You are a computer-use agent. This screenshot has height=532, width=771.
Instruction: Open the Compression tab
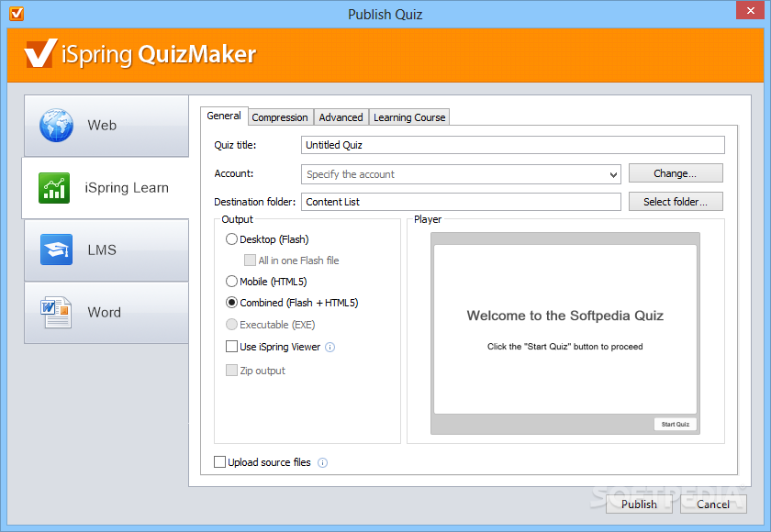[x=280, y=117]
